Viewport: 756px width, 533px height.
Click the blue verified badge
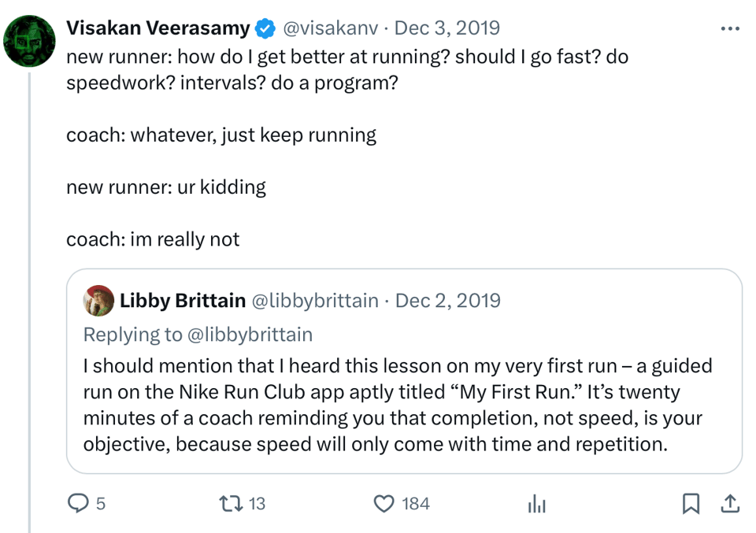point(265,29)
